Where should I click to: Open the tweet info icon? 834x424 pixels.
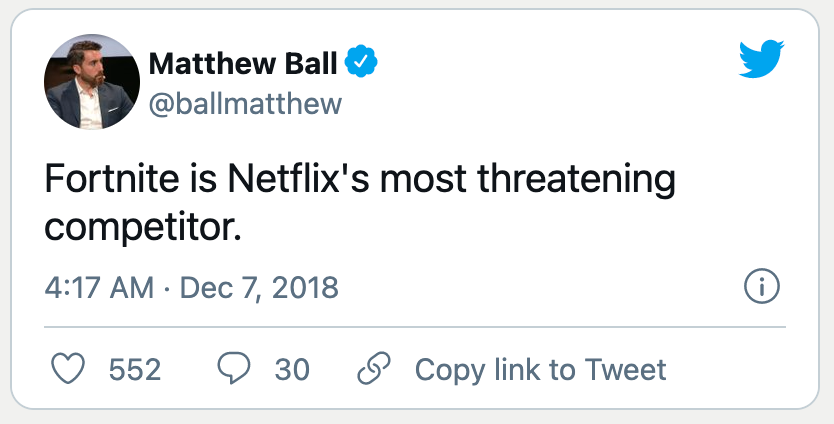762,287
